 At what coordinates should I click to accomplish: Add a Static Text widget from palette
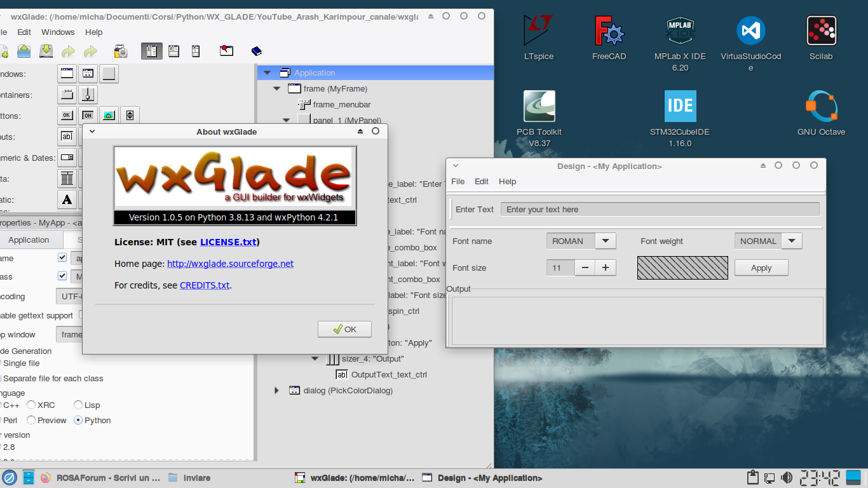coord(67,200)
